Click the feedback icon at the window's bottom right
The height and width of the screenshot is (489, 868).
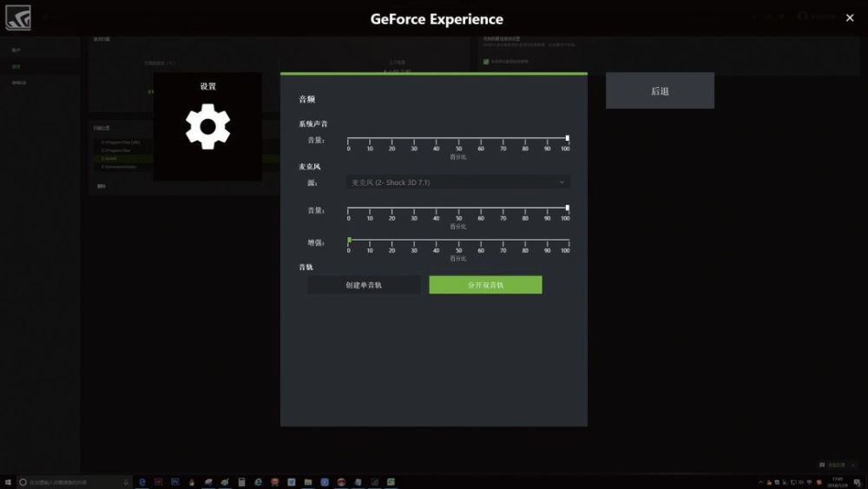click(x=822, y=465)
